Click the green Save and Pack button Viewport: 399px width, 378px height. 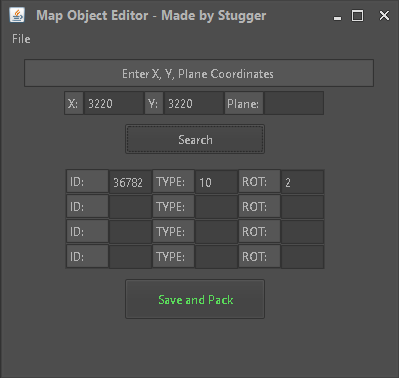(195, 299)
